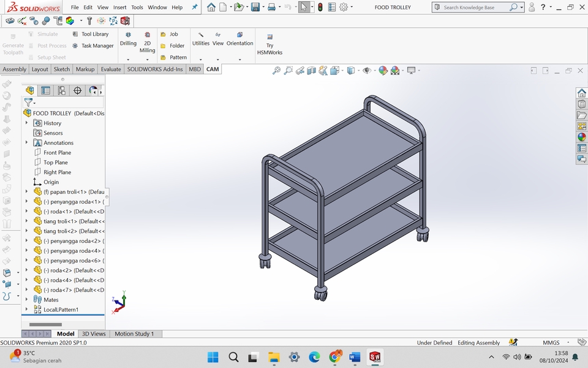Image resolution: width=588 pixels, height=368 pixels.
Task: Select the Front Plane in the tree
Action: click(56, 152)
